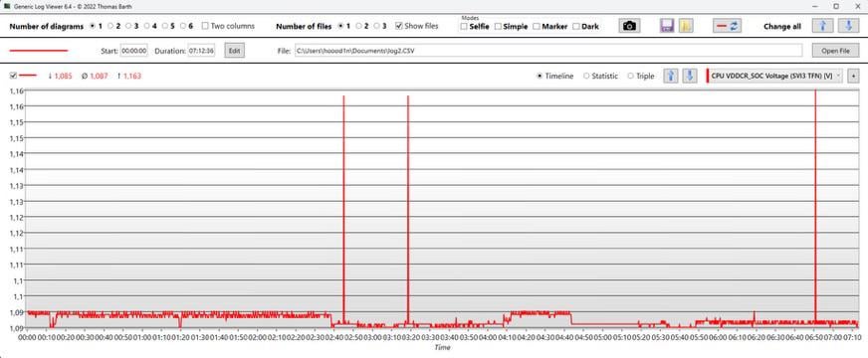Uncheck the Show files checkbox
Viewport: 868px width, 358px height.
[399, 26]
